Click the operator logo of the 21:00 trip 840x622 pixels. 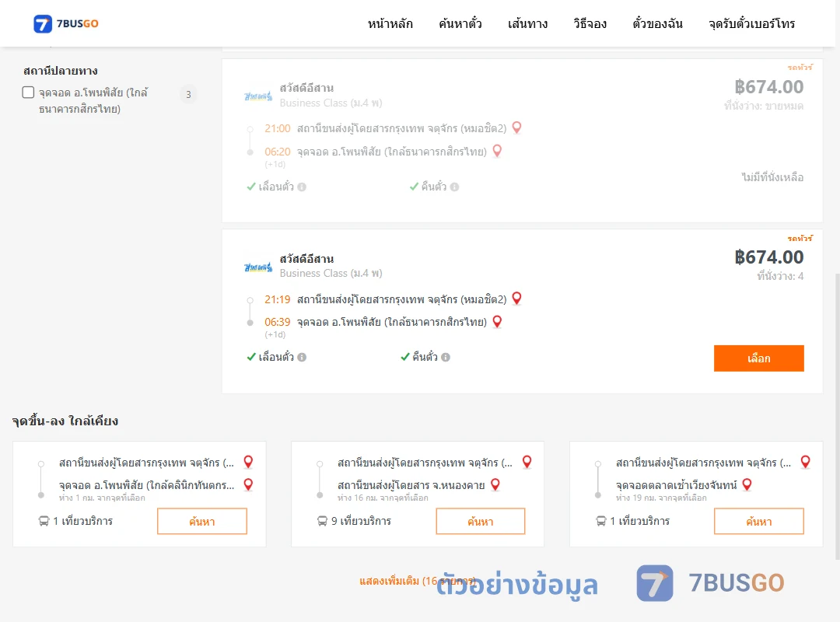tap(258, 96)
